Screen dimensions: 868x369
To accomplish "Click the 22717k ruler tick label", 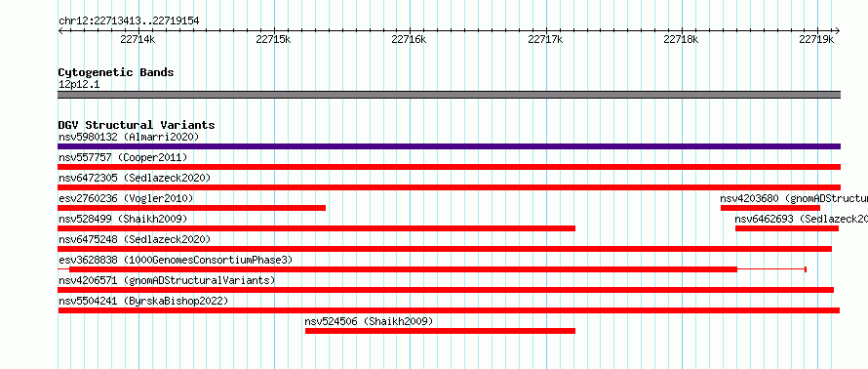I will pos(545,40).
